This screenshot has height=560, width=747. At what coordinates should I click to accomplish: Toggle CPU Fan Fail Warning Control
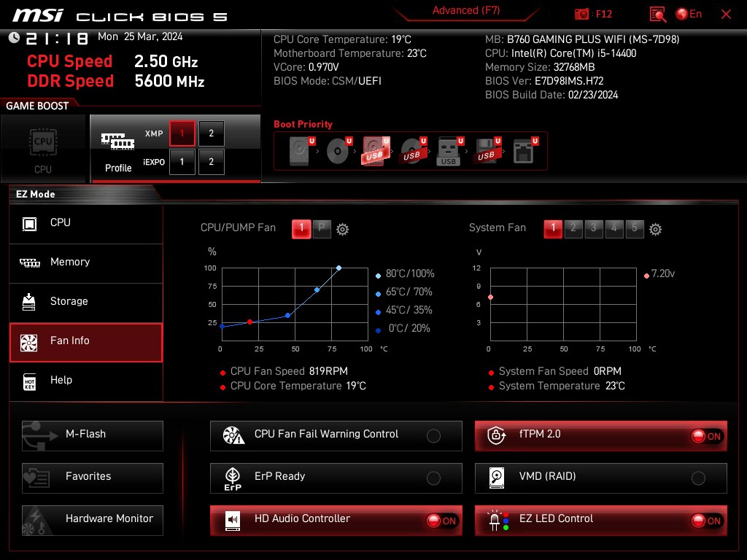click(x=336, y=436)
